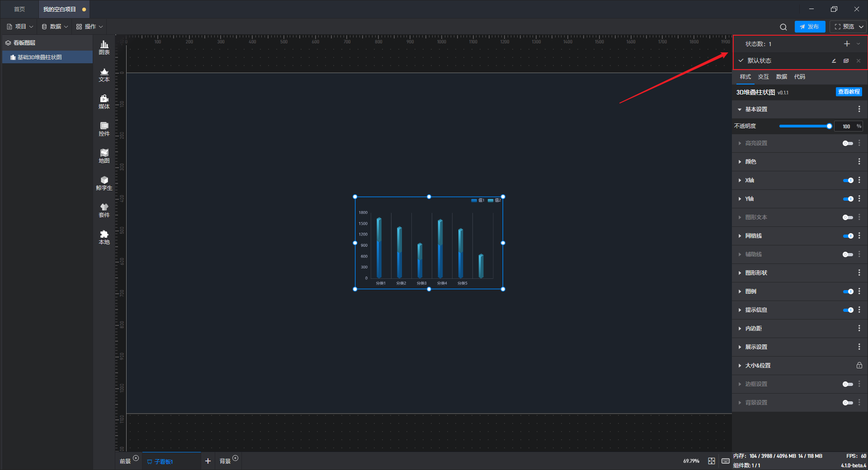This screenshot has width=868, height=470.
Task: Expand the 网格线 section
Action: tap(740, 236)
